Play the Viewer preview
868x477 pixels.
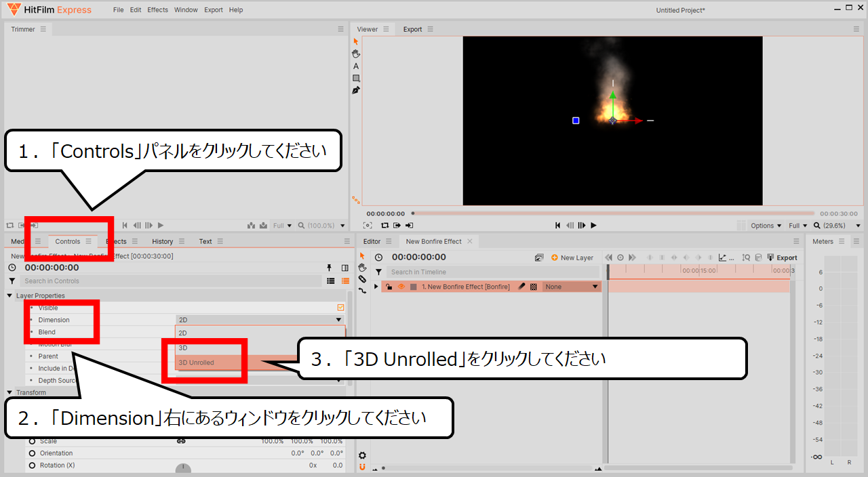(x=593, y=226)
